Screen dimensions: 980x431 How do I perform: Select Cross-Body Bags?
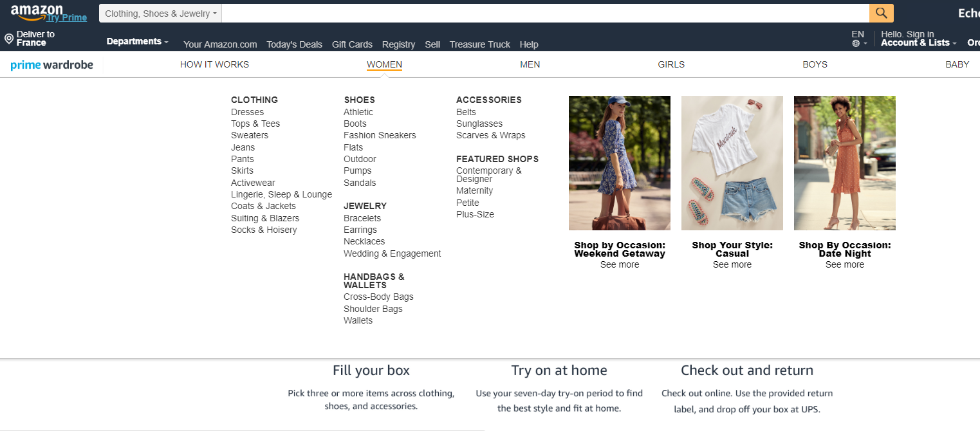coord(378,297)
